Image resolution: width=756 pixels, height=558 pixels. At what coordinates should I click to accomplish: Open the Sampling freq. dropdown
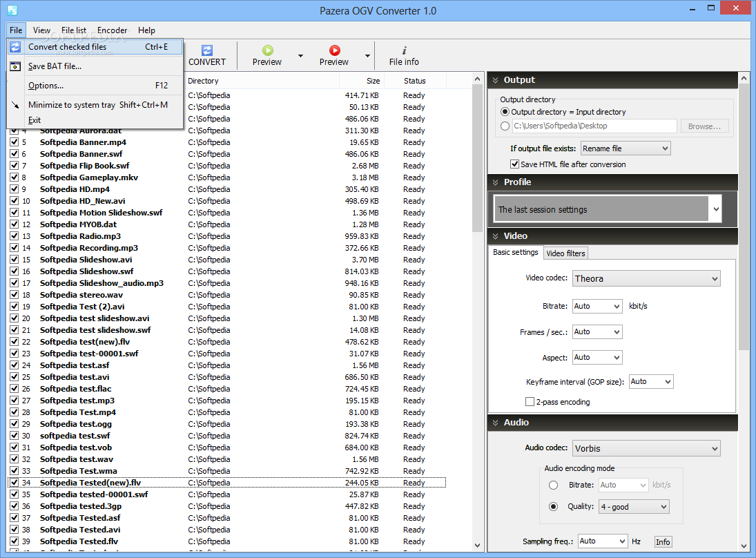[603, 541]
